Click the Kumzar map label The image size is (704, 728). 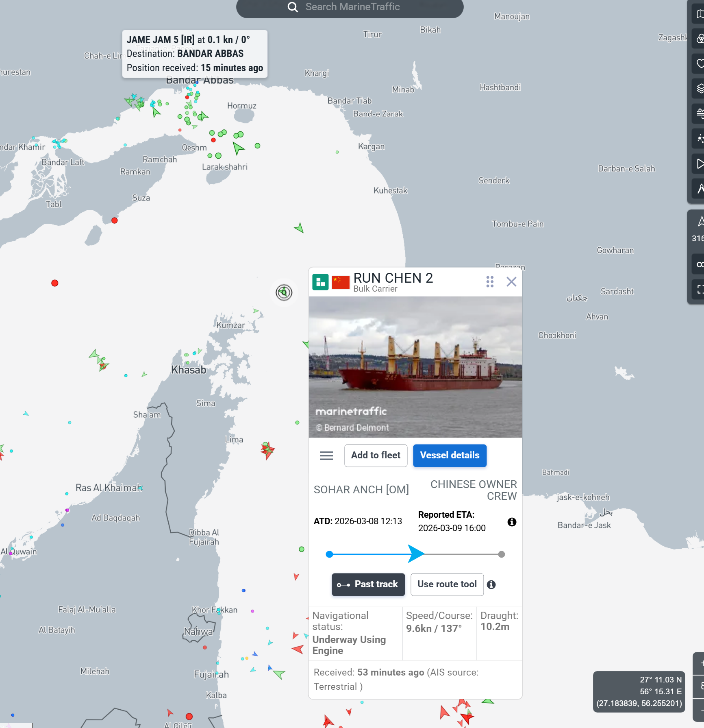point(230,325)
